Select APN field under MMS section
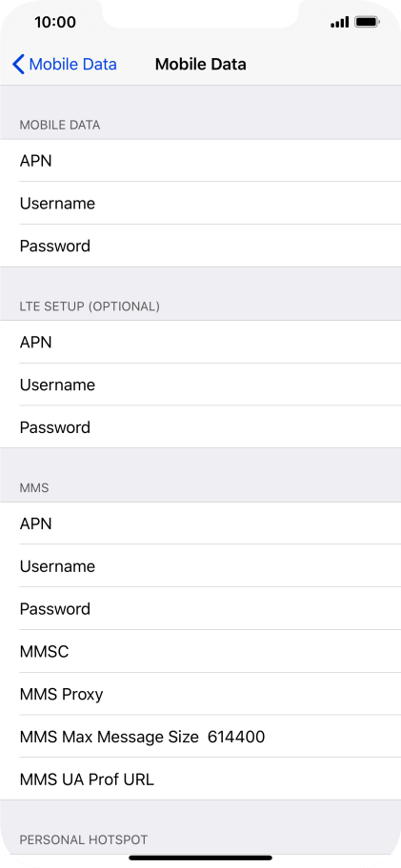This screenshot has width=401, height=868. [200, 523]
